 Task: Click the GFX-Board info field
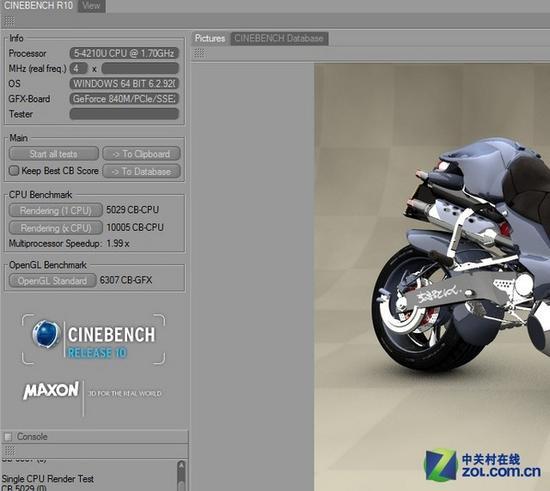(124, 99)
